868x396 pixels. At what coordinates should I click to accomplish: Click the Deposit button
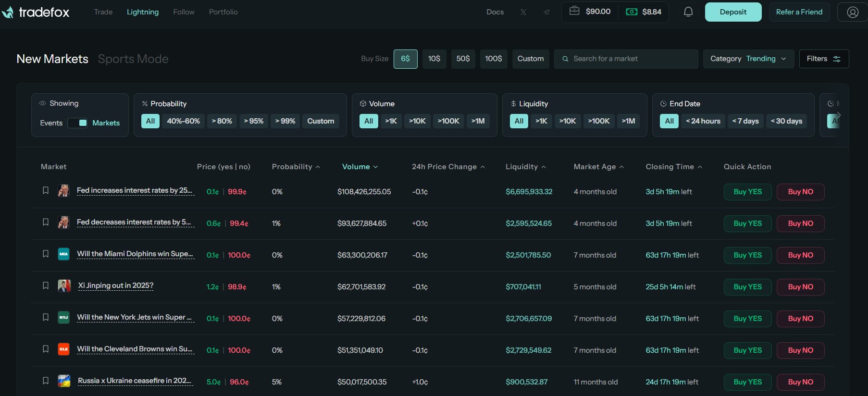coord(733,12)
